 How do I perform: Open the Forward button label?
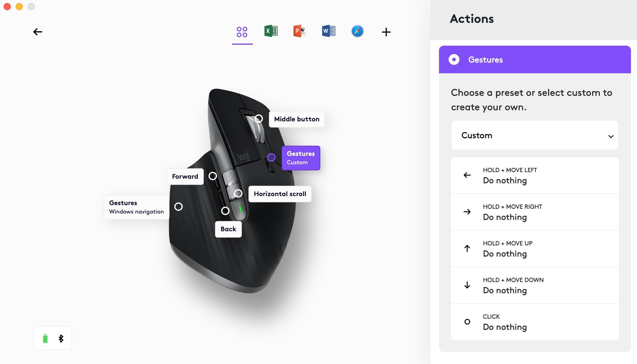[184, 176]
